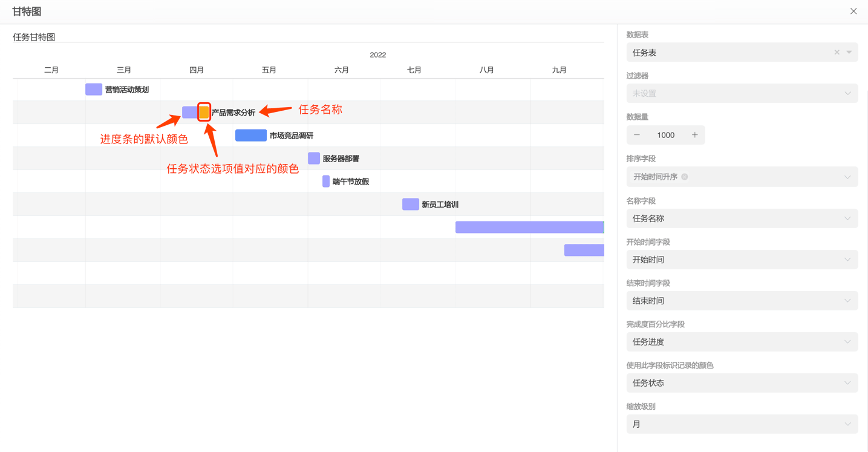Select the blue 市场竞品调研 task bar
This screenshot has height=452, width=868.
point(250,136)
